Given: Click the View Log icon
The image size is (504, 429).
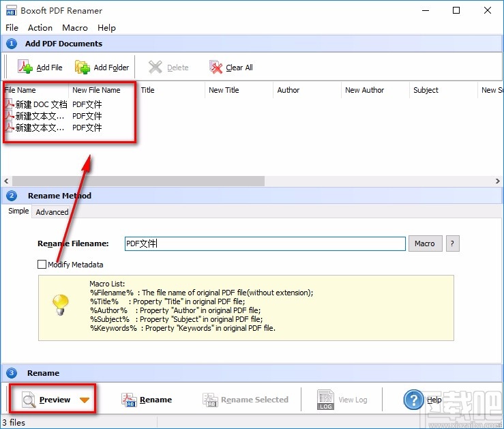Looking at the screenshot, I should click(x=325, y=400).
